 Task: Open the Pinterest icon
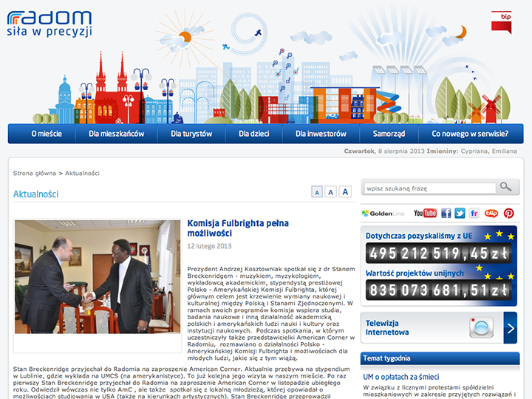coord(508,213)
